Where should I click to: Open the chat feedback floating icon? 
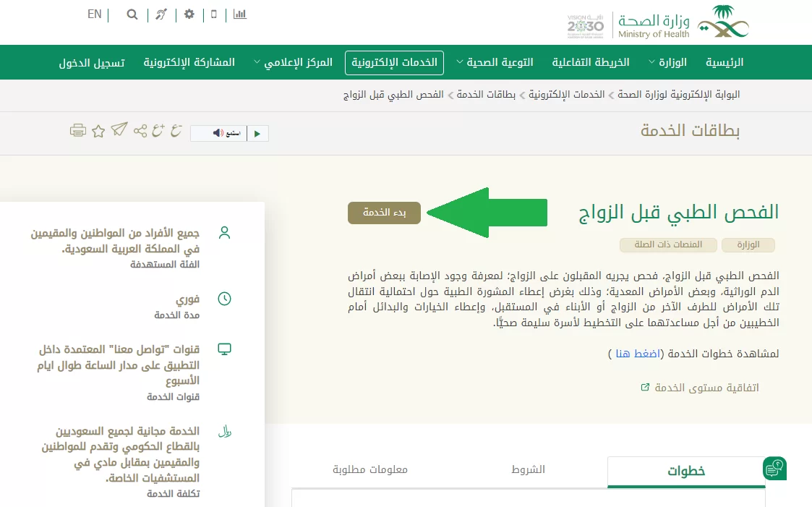[774, 469]
